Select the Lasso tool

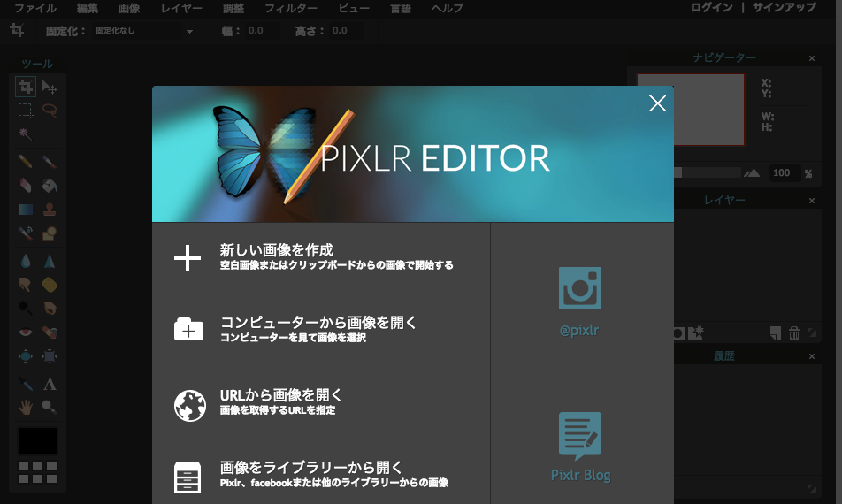point(50,110)
